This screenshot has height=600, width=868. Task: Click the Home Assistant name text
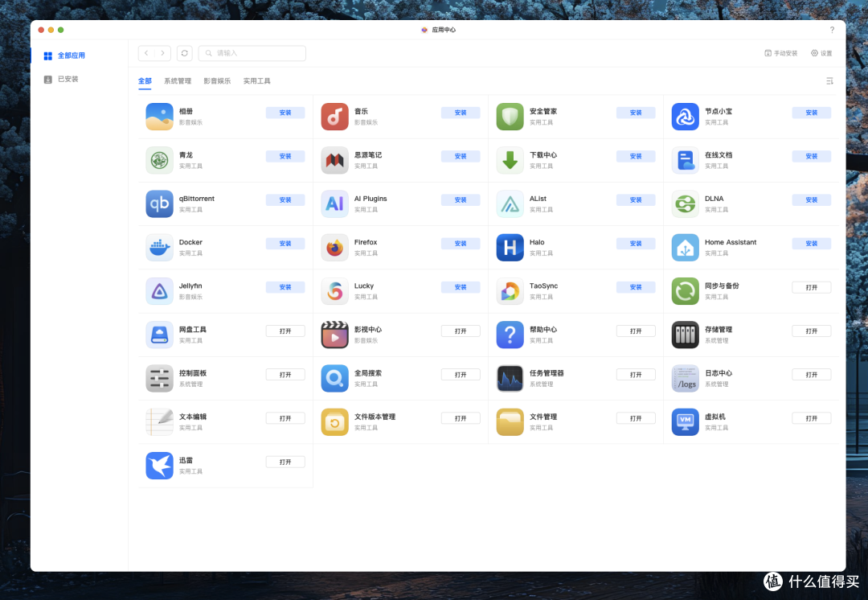click(730, 242)
